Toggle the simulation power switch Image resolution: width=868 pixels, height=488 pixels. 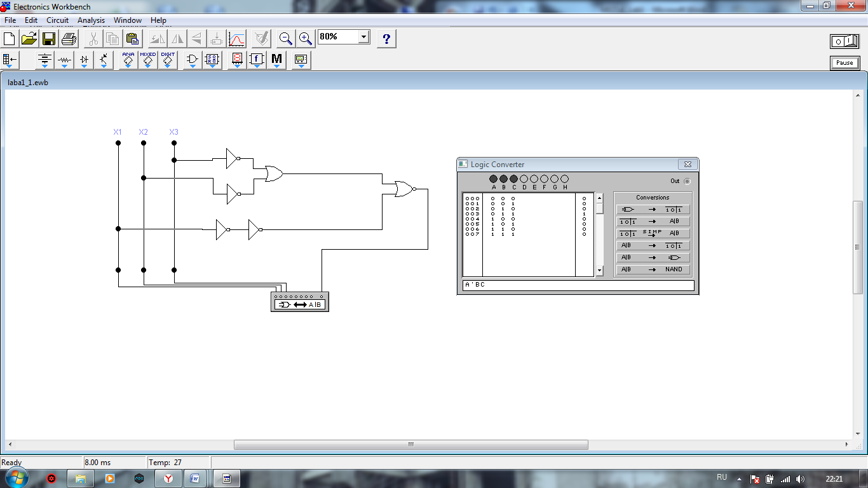tap(844, 41)
